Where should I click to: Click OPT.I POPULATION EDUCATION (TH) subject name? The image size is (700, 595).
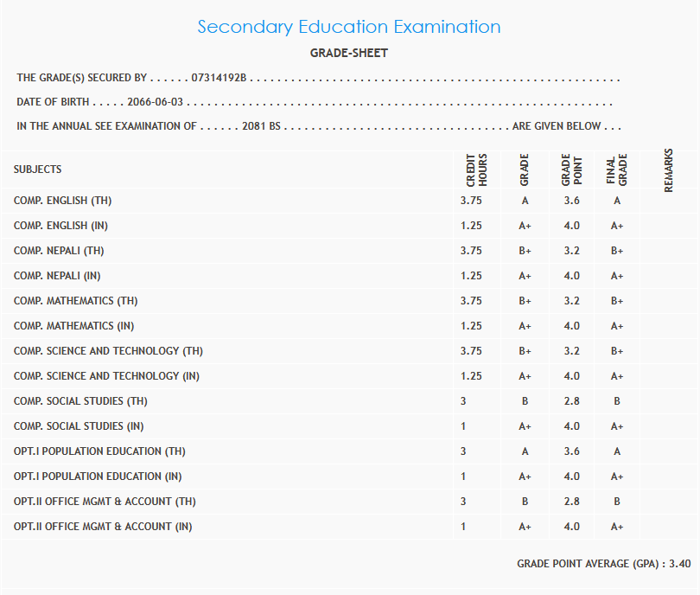99,451
